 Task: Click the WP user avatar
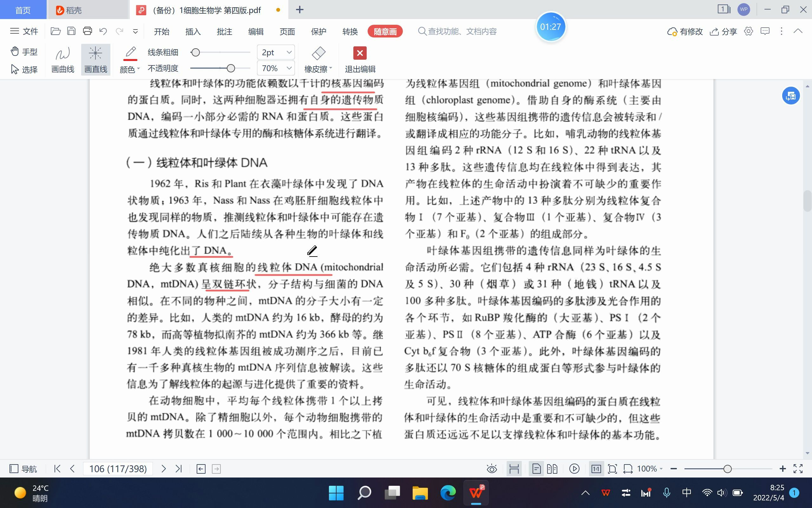tap(743, 10)
